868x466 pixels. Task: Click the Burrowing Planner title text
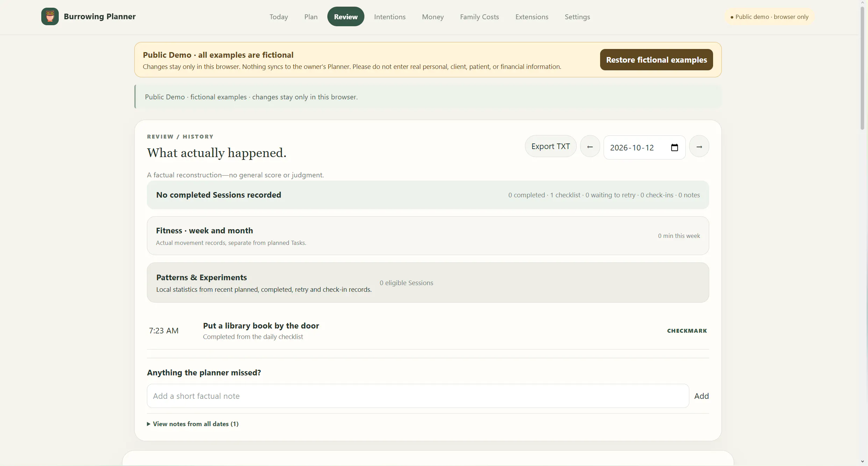pyautogui.click(x=100, y=16)
